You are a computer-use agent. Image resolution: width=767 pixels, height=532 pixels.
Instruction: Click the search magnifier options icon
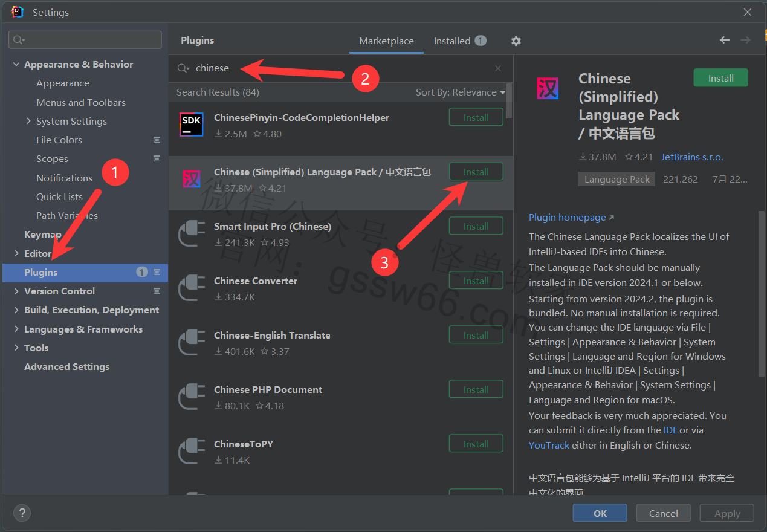[x=184, y=68]
